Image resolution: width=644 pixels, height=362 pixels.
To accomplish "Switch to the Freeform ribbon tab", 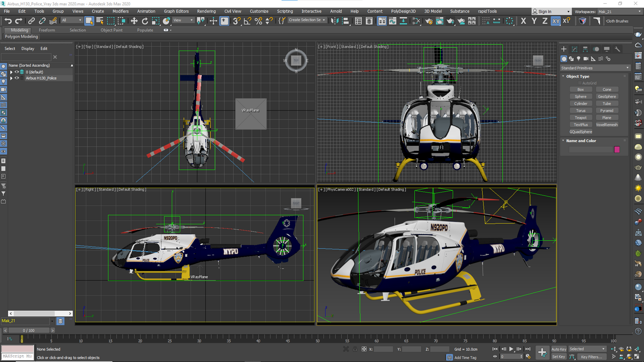I will pyautogui.click(x=47, y=30).
